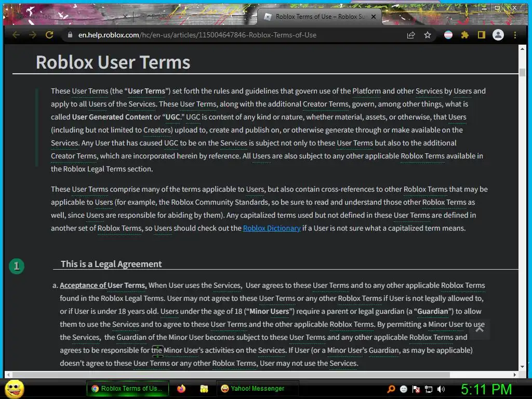Click the bold 'Minor Users' term

(270, 312)
